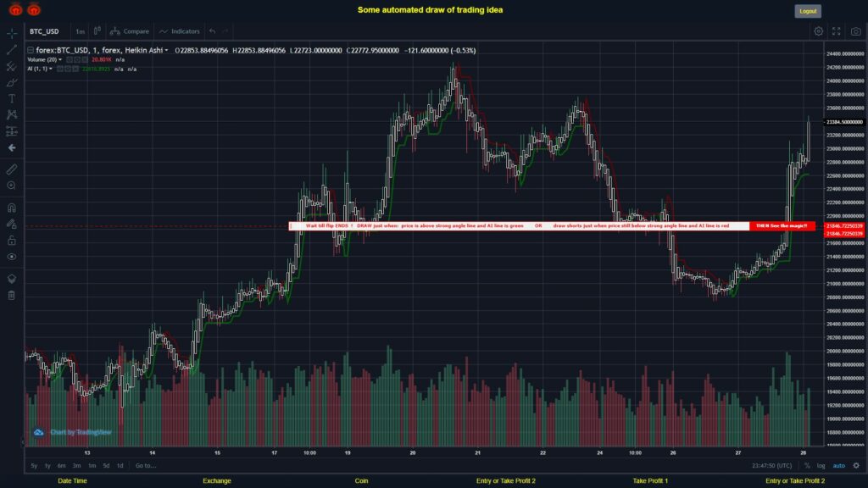Open the candlestick chart style icon

pyautogui.click(x=97, y=31)
